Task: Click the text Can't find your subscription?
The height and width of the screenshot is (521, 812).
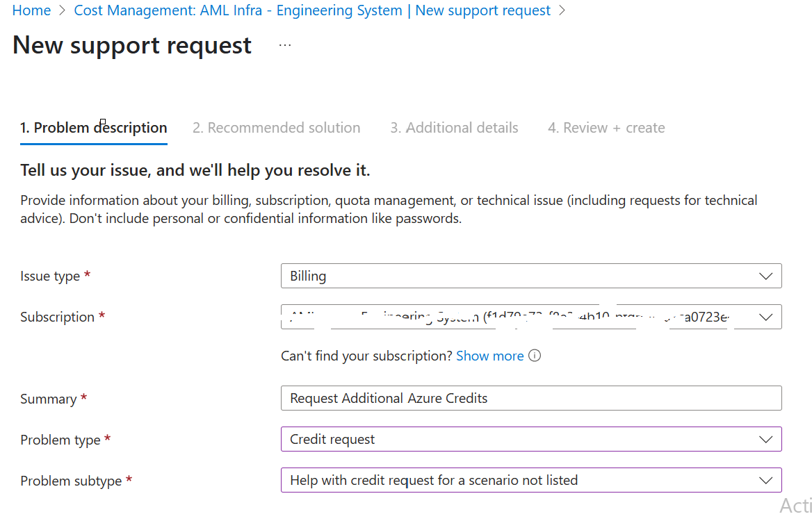Action: (366, 356)
